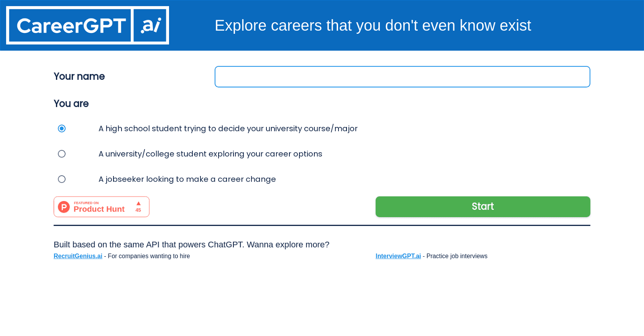This screenshot has height=336, width=644.
Task: Open the RecruitGenius.ai link
Action: coord(78,256)
